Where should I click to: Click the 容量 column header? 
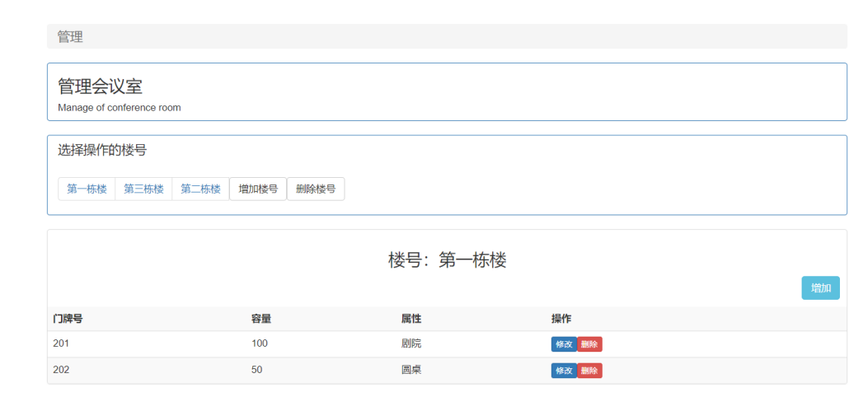point(261,319)
